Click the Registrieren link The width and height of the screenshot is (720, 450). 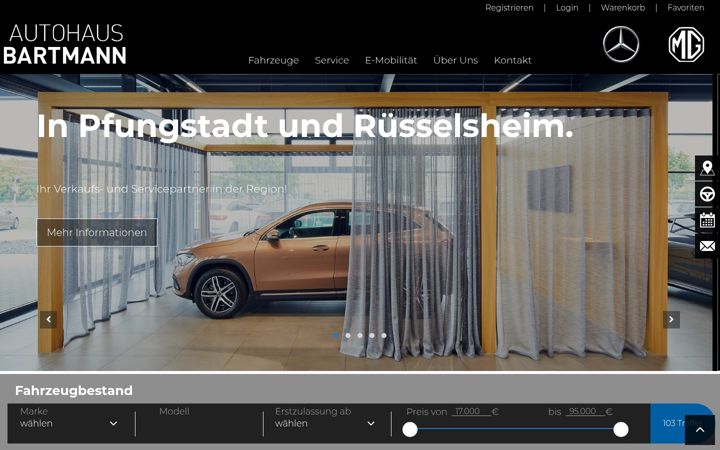click(509, 8)
